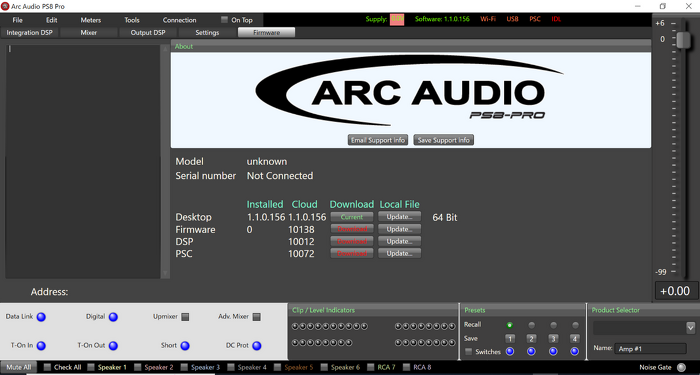Open the Meters menu
Viewport: 700px width, 375px height.
coord(91,20)
